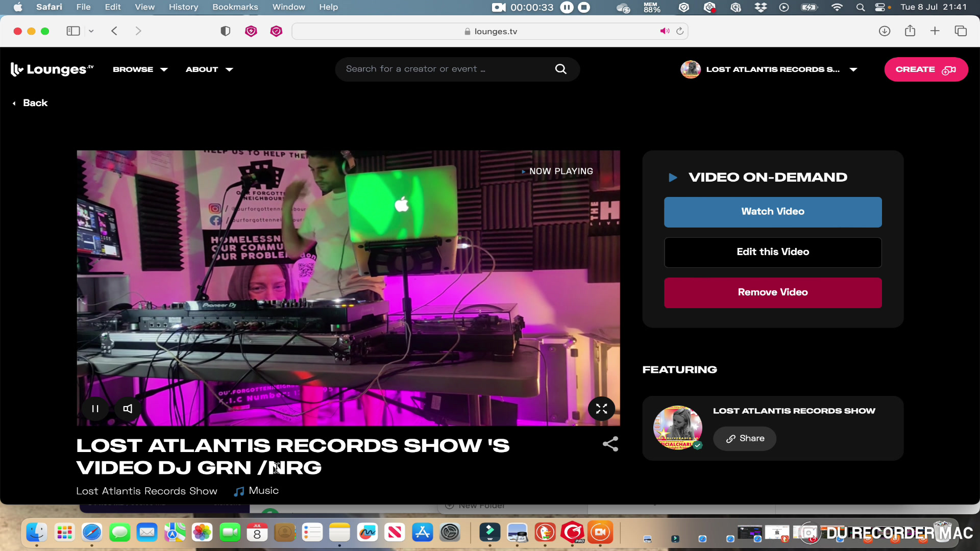Image resolution: width=980 pixels, height=551 pixels.
Task: Open the History menu
Action: tap(183, 7)
